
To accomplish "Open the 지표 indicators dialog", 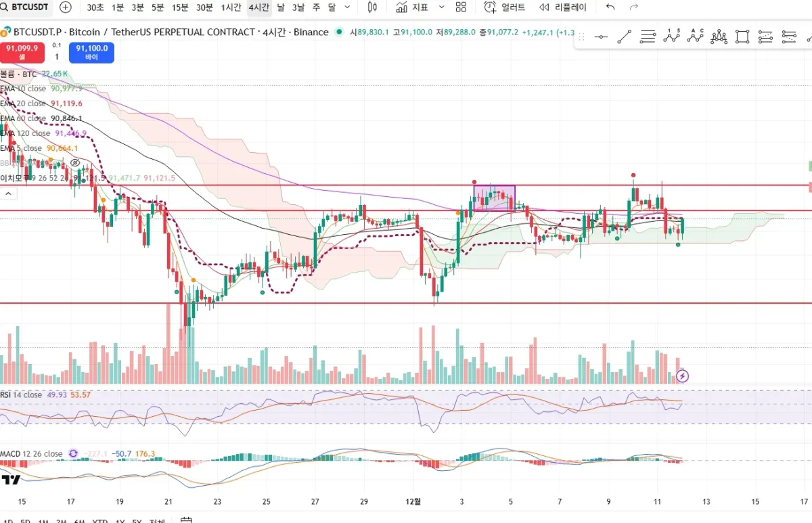I will pos(412,7).
